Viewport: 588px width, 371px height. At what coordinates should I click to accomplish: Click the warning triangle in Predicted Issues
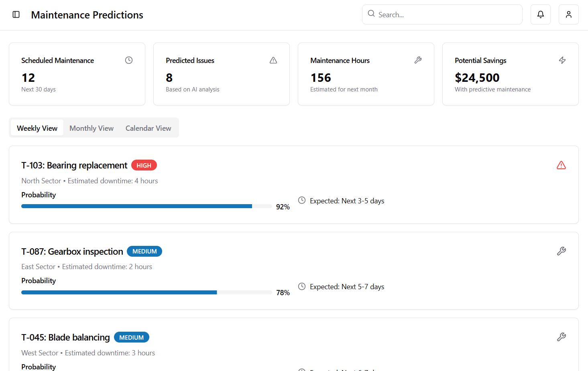tap(273, 60)
